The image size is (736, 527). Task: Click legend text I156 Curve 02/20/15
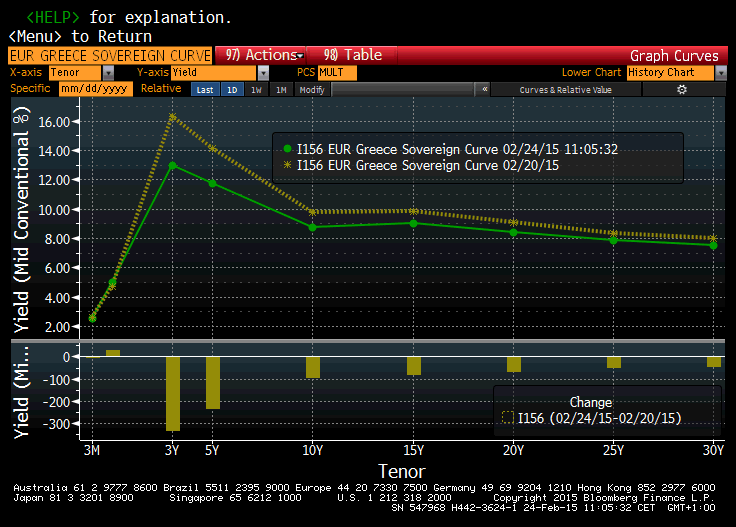point(428,165)
